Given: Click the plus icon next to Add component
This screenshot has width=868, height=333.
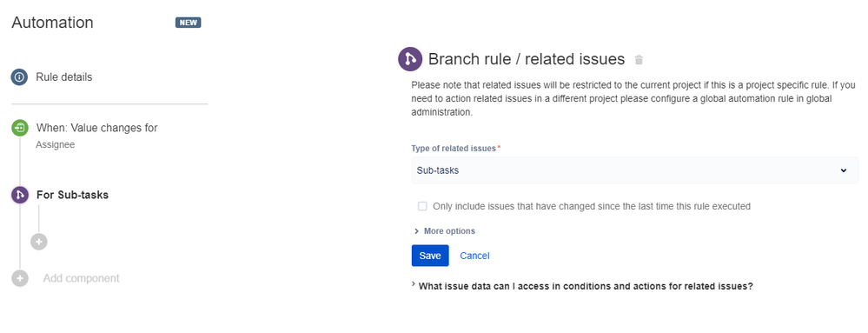Looking at the screenshot, I should 19,278.
